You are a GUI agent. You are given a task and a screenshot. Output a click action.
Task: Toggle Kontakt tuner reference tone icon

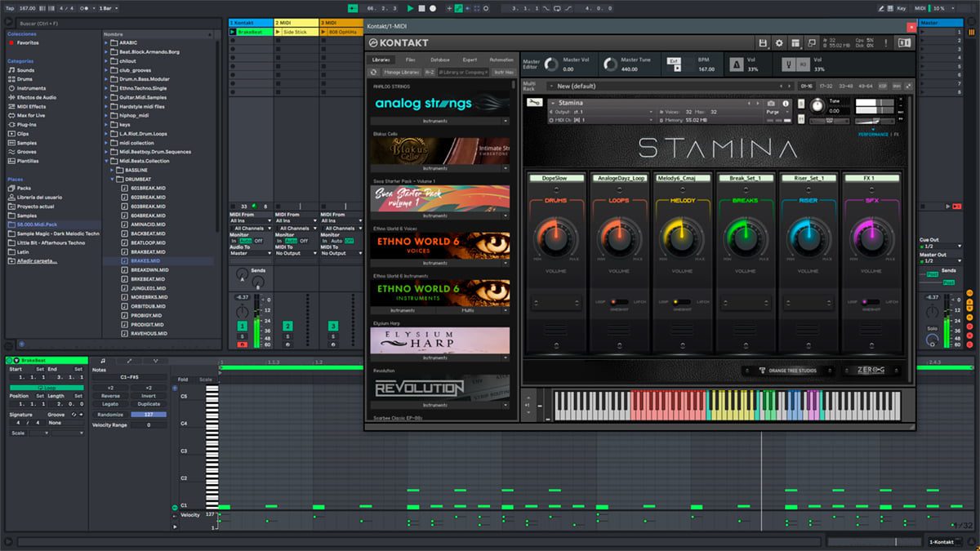790,64
